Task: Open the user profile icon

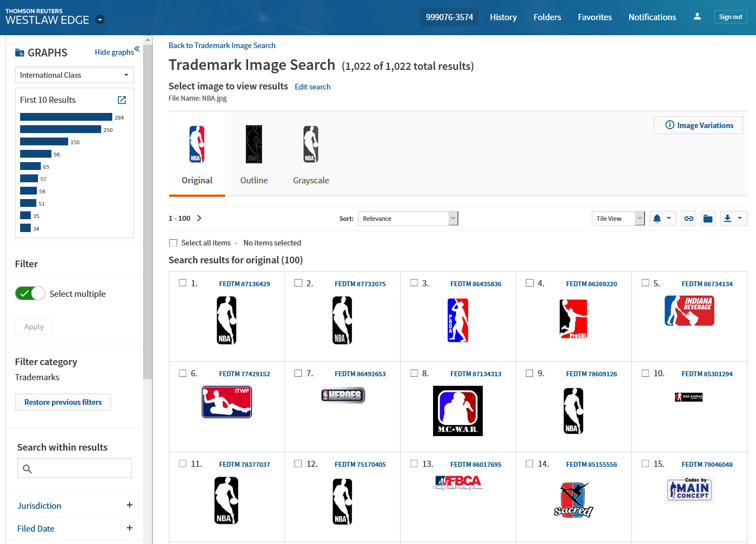Action: (x=697, y=17)
